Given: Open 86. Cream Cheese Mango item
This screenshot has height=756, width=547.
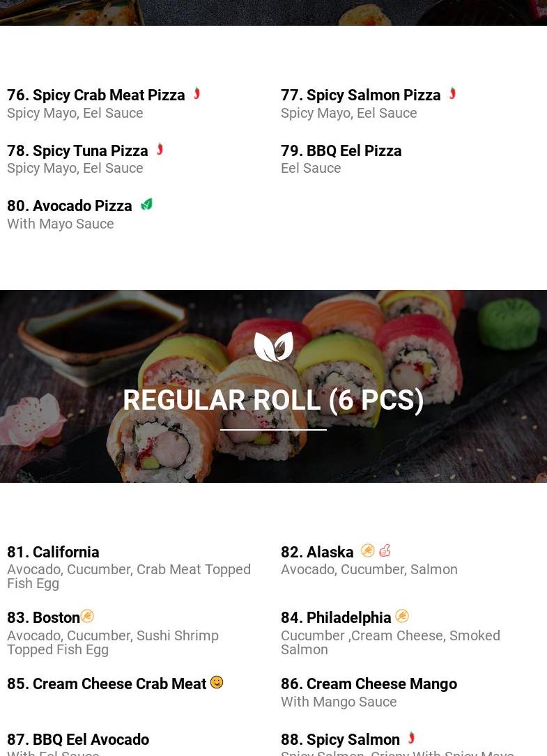Looking at the screenshot, I should 369,684.
